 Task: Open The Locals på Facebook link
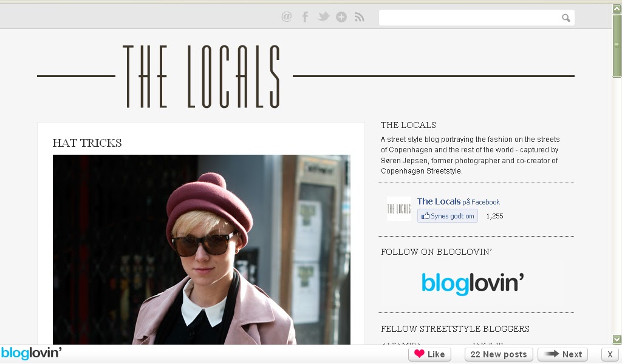tap(458, 201)
